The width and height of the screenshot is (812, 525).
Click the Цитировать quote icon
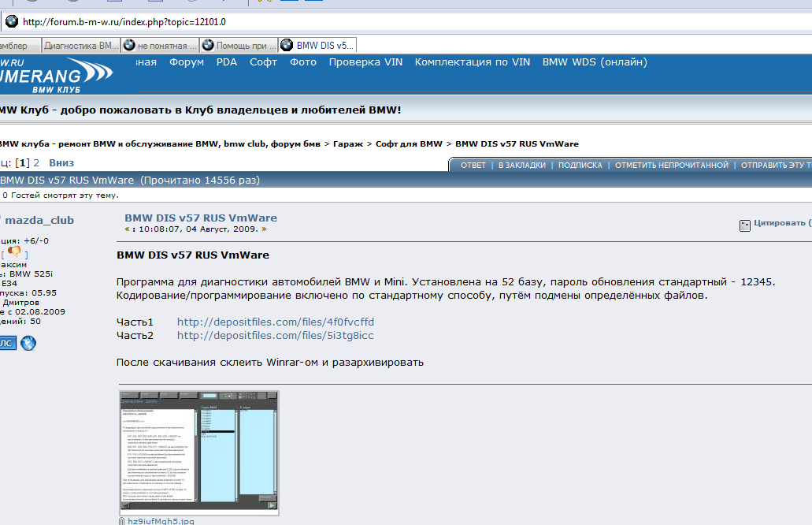[x=745, y=225]
